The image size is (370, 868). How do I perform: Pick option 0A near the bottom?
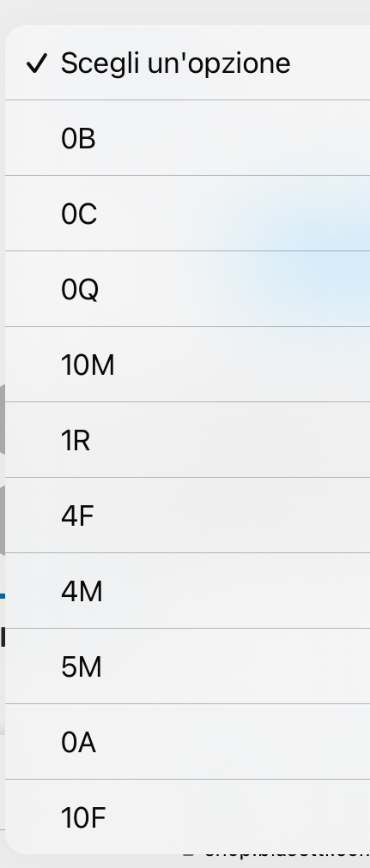[188, 741]
